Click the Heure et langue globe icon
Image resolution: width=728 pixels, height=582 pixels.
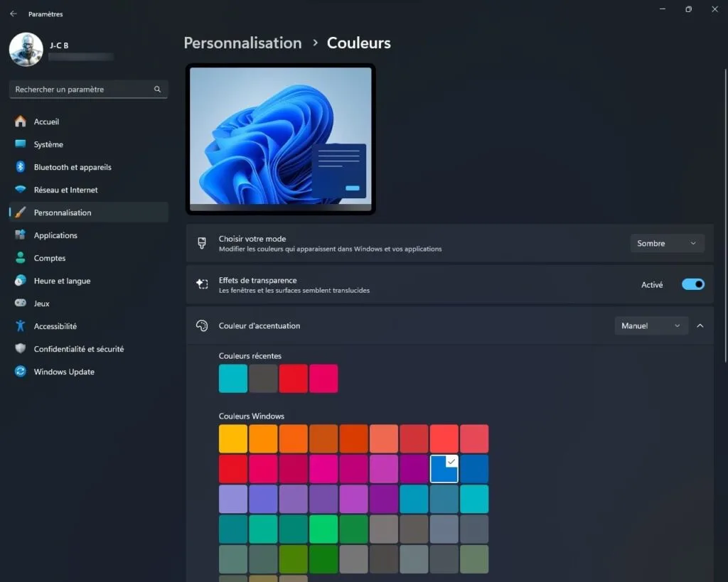[x=21, y=280]
